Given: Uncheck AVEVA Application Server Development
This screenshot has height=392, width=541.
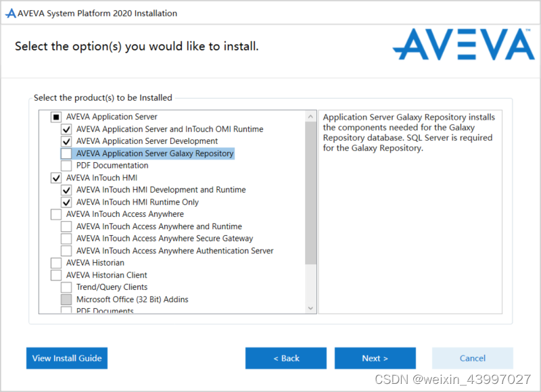Looking at the screenshot, I should point(66,141).
